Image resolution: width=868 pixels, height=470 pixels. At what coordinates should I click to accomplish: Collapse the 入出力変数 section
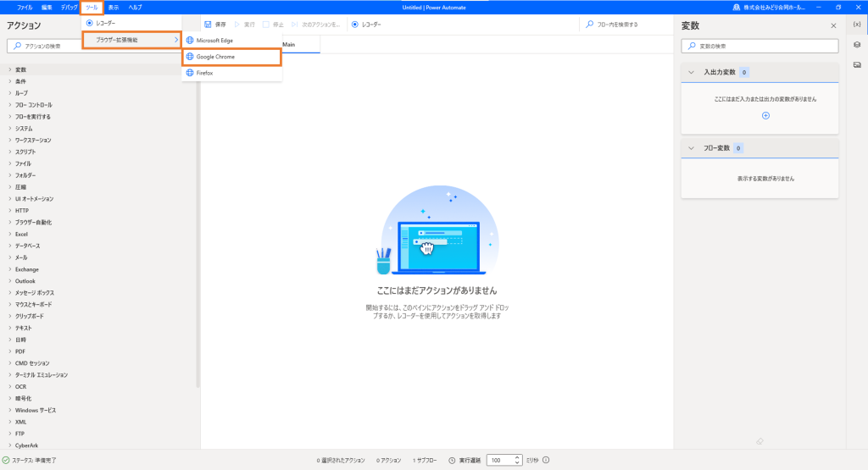(x=691, y=73)
